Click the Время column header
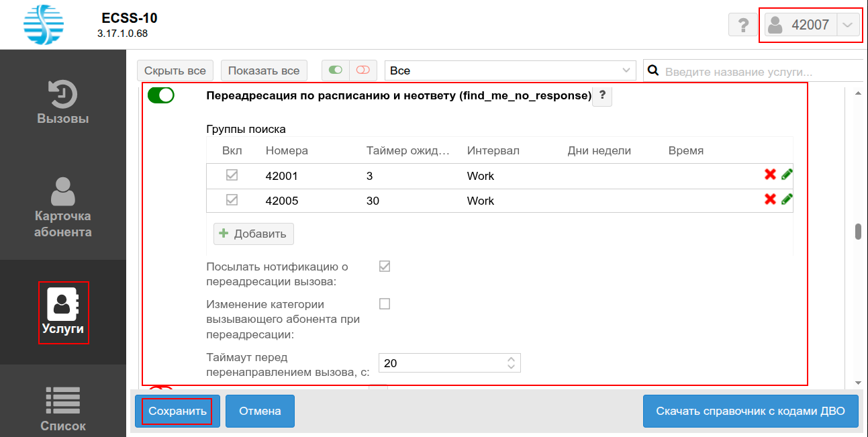 pyautogui.click(x=686, y=150)
